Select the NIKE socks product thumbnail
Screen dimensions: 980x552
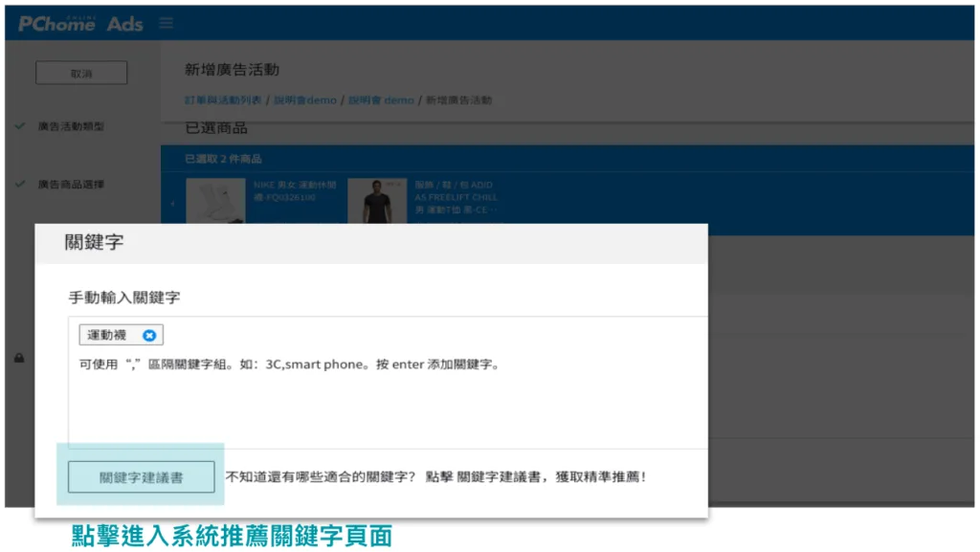(x=215, y=201)
